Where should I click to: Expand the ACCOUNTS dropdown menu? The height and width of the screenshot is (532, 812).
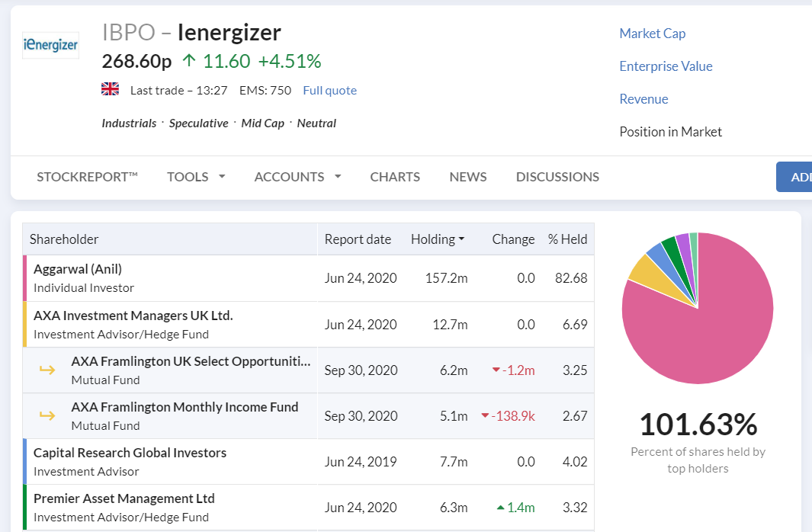click(x=298, y=177)
